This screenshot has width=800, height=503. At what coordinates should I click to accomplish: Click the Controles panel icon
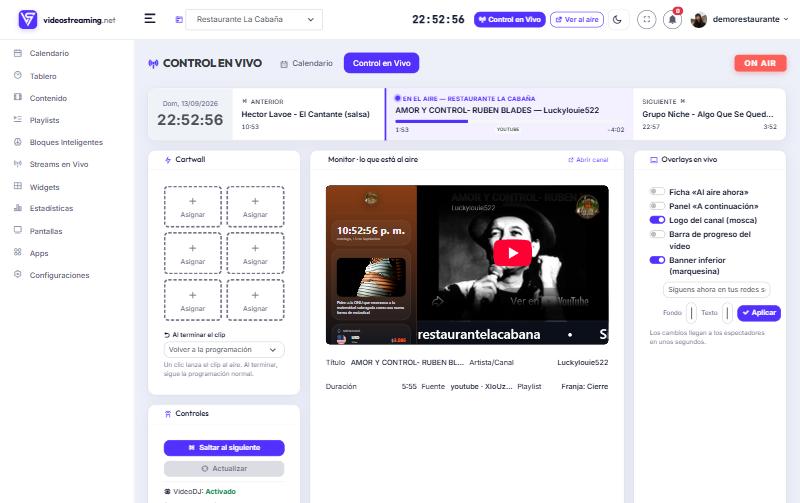pos(168,414)
